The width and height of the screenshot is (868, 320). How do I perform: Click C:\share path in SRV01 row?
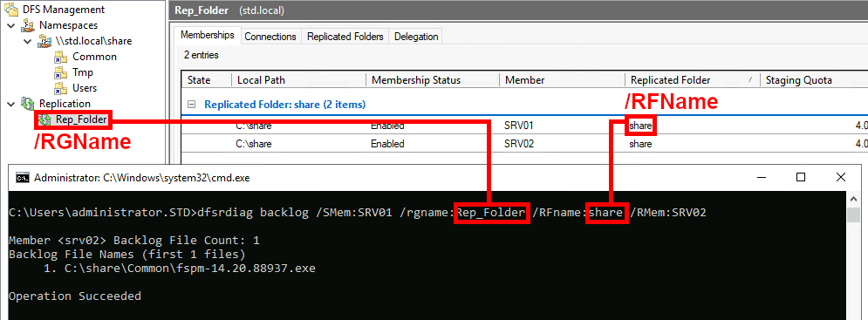coord(254,126)
